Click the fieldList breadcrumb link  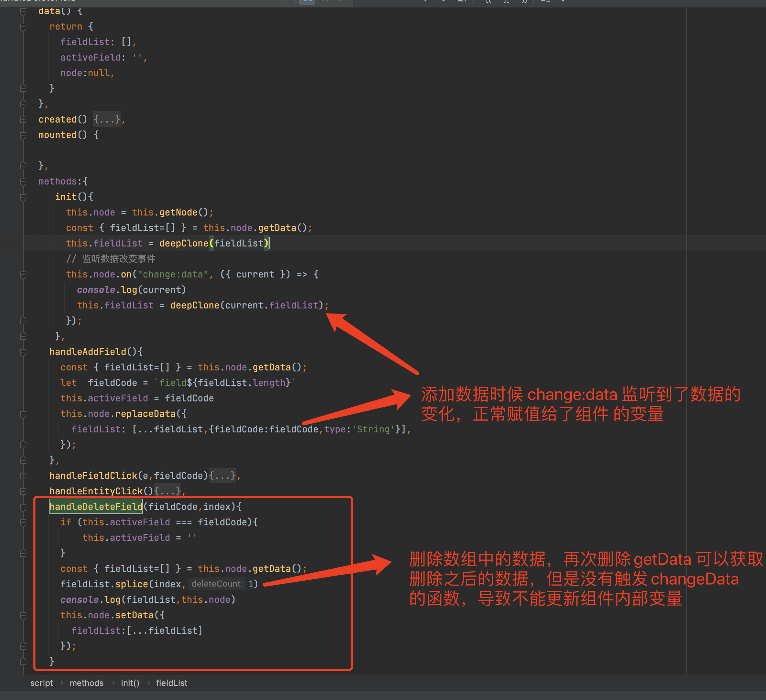point(172,683)
